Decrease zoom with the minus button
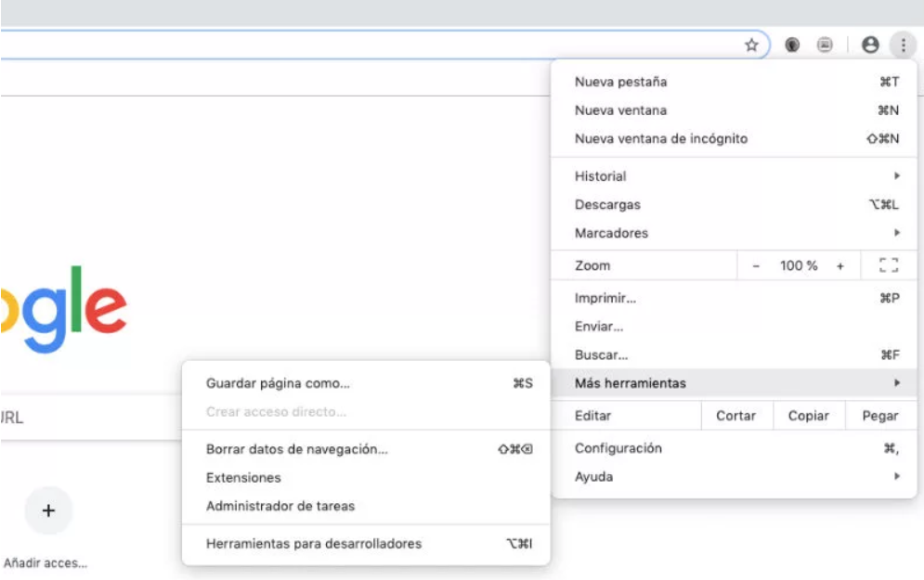Screen dimensions: 924x580 click(756, 265)
